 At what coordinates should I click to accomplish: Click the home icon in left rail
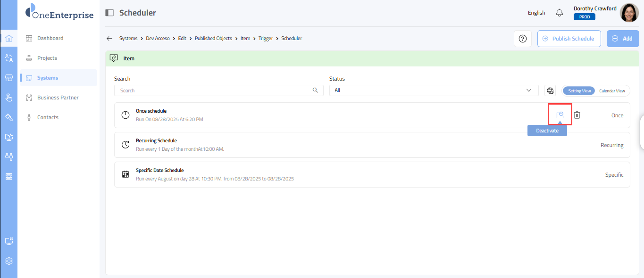coord(8,38)
